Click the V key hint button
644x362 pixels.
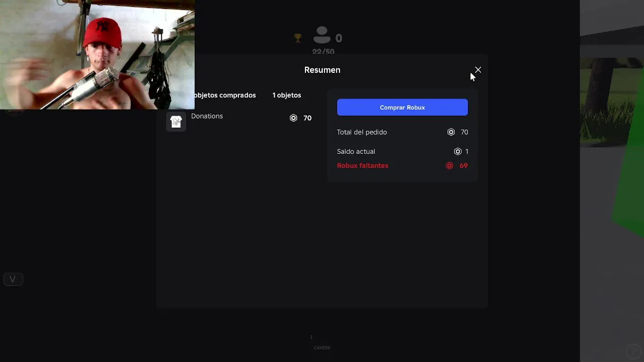coord(13,279)
